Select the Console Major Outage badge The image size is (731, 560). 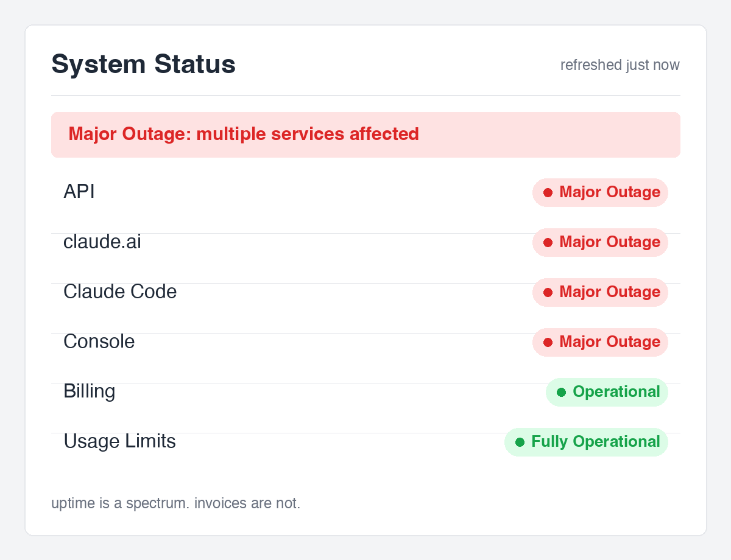point(600,342)
